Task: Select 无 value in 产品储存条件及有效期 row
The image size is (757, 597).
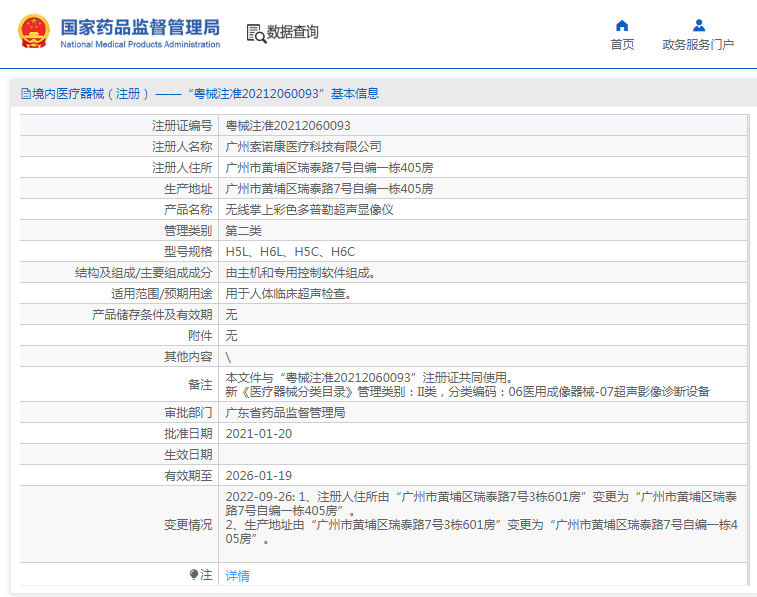Action: coord(231,314)
